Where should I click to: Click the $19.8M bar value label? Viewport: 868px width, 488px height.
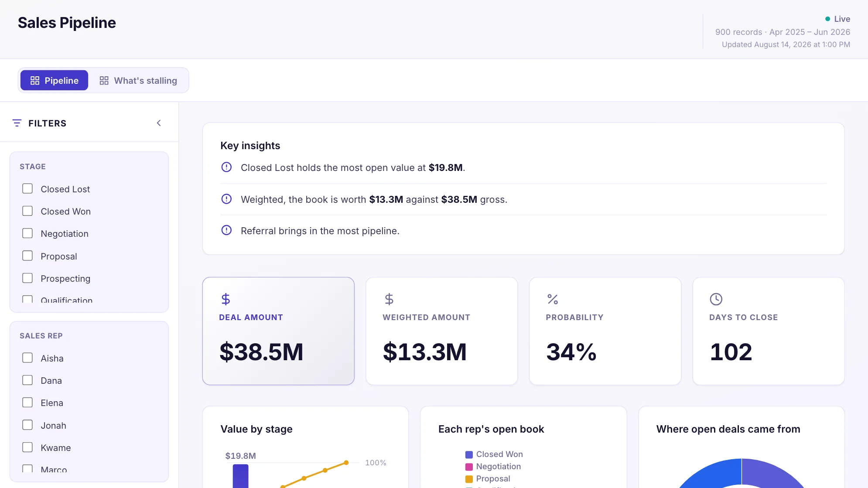coord(240,456)
